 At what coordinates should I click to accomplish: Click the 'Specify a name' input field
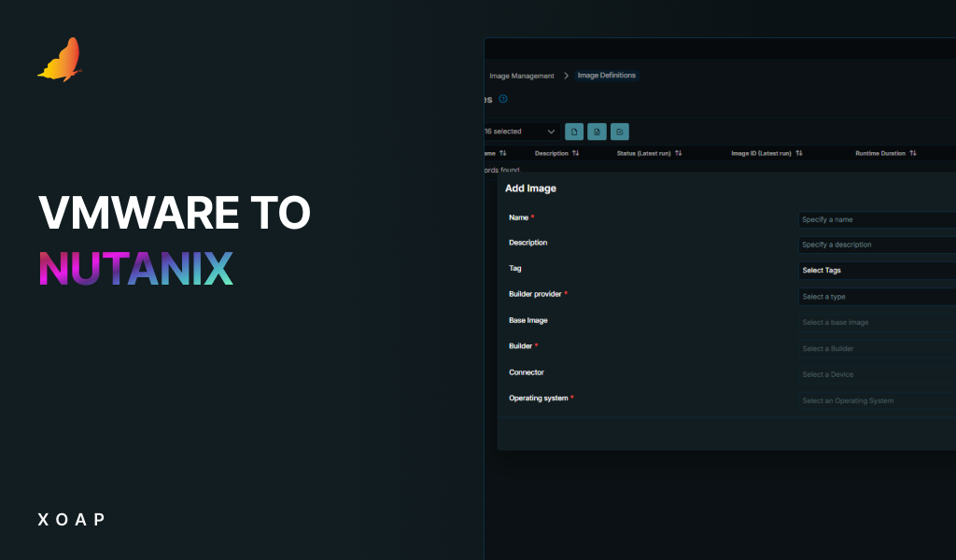(873, 218)
